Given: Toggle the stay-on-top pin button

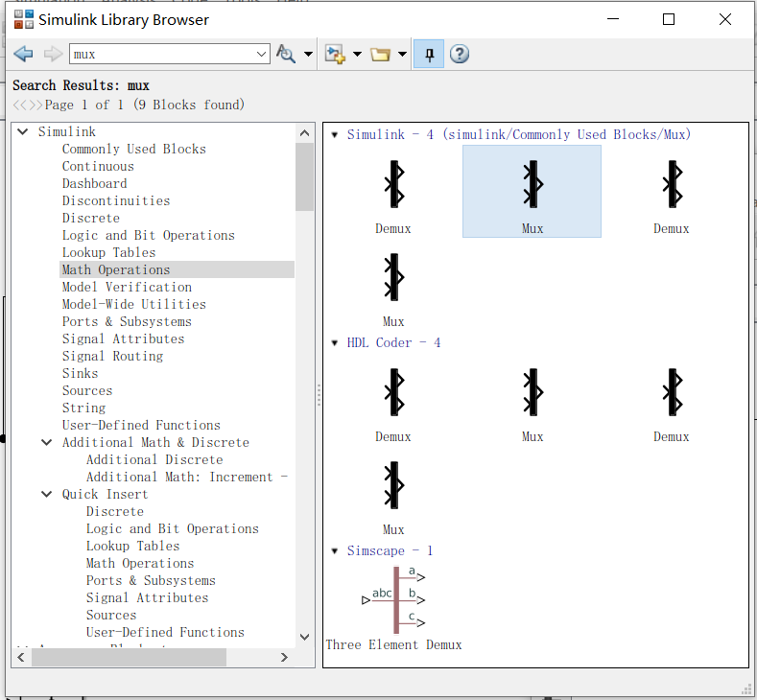Looking at the screenshot, I should pyautogui.click(x=429, y=54).
